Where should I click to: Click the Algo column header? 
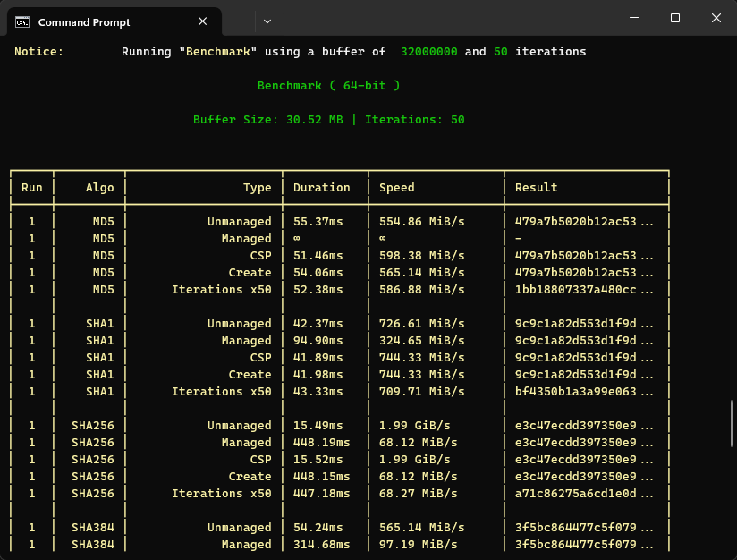(x=99, y=188)
